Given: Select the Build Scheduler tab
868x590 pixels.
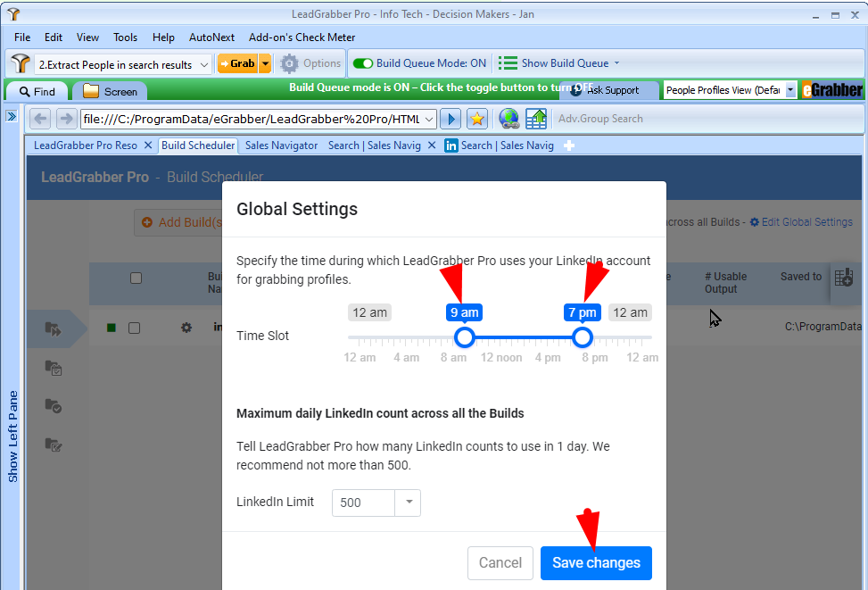Looking at the screenshot, I should pos(198,145).
